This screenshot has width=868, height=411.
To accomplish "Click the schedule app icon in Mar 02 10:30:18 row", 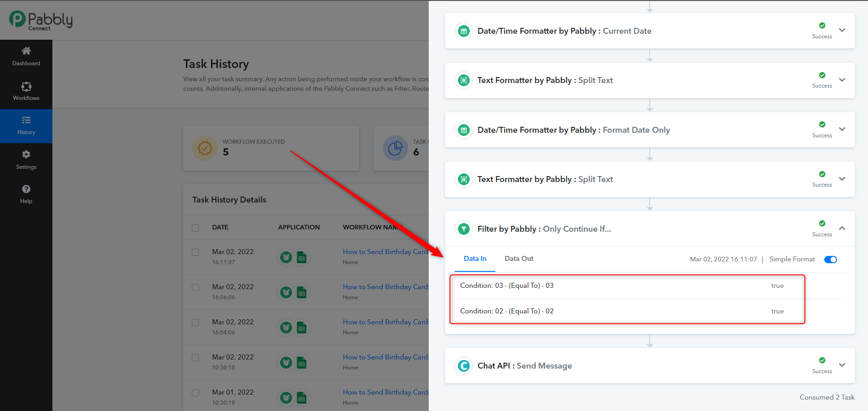I will tap(286, 363).
